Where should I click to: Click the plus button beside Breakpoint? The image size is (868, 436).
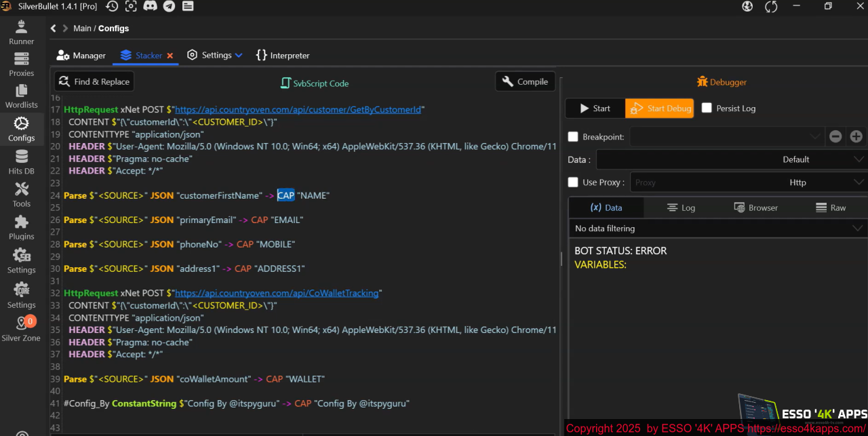click(856, 136)
